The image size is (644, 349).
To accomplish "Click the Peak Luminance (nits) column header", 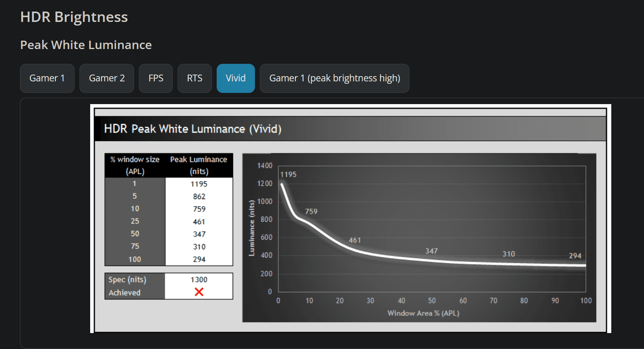I will tap(199, 165).
